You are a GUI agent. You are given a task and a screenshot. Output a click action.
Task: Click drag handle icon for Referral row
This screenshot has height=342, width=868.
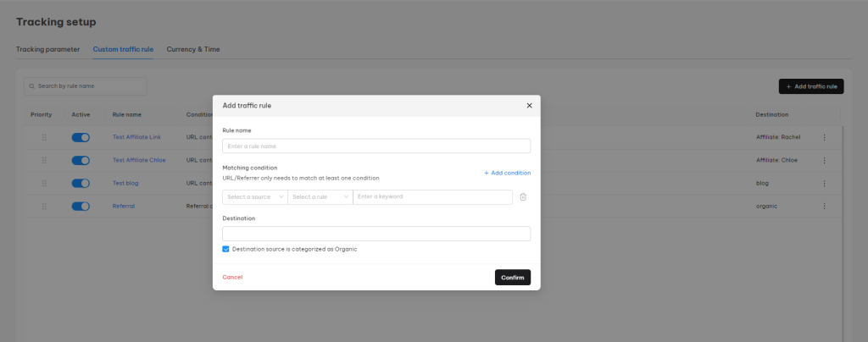[x=44, y=206]
